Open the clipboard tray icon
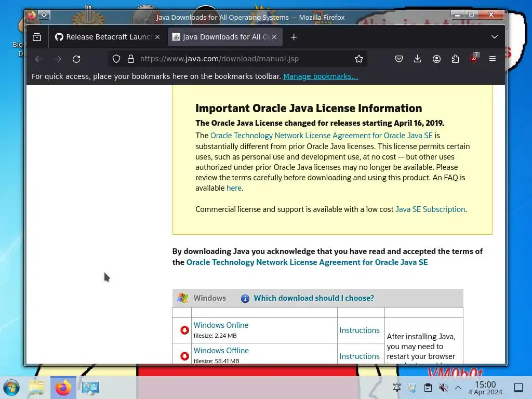This screenshot has width=532, height=399. pos(428,388)
